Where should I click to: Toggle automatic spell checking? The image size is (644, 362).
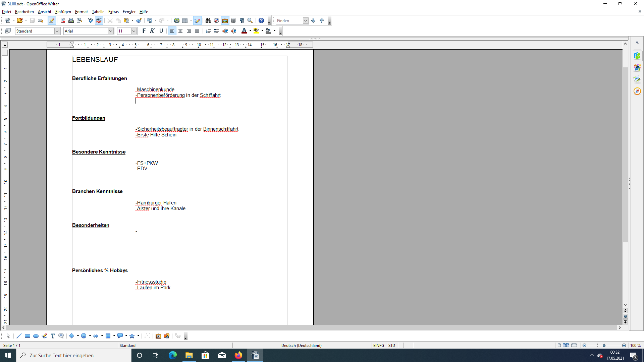[x=99, y=21]
